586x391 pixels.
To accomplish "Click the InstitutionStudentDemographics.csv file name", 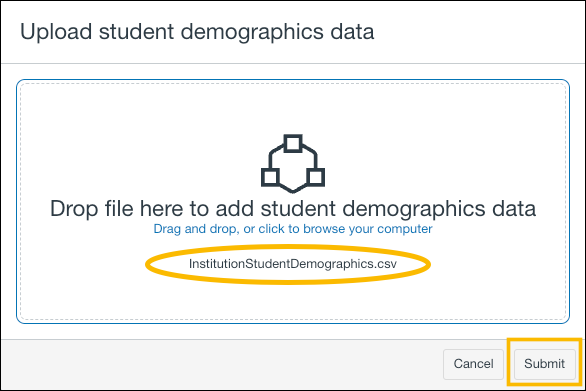I will 293,264.
